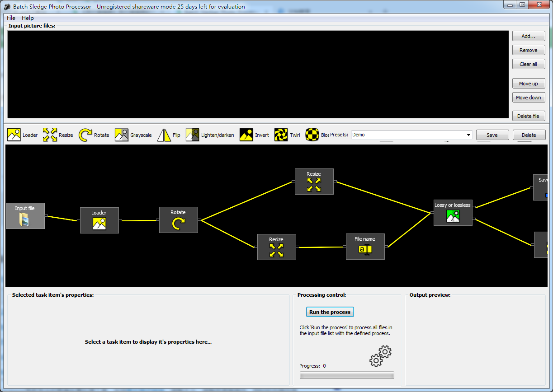Click the Flip tool icon
Screen dimensions: 553x392
click(164, 135)
